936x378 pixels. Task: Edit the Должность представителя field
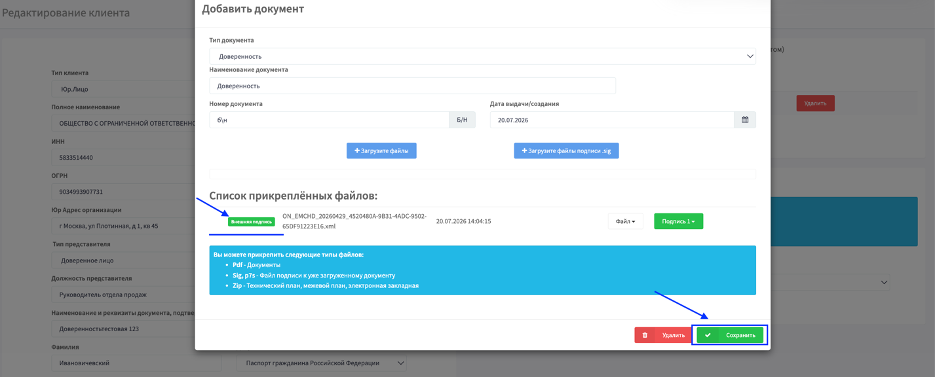point(124,295)
